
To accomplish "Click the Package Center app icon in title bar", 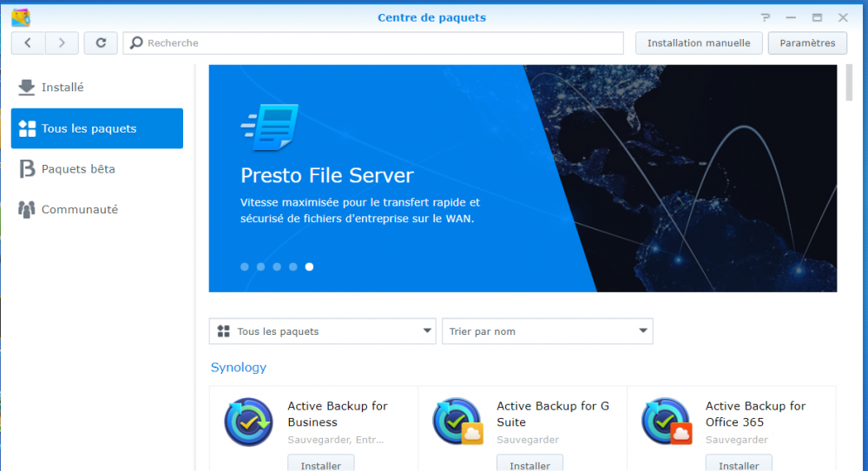I will pyautogui.click(x=21, y=17).
